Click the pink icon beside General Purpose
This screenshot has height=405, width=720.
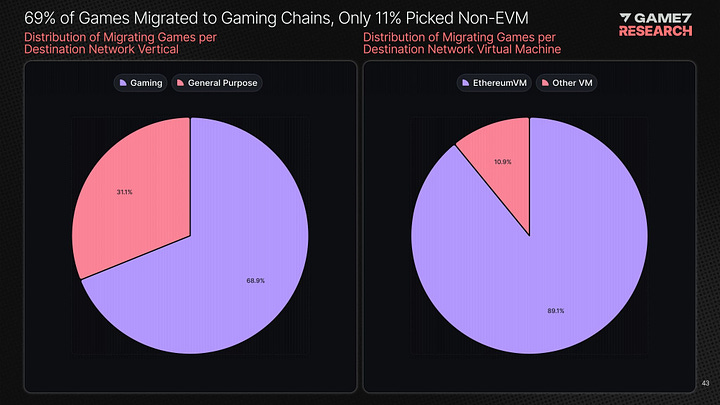[x=181, y=83]
